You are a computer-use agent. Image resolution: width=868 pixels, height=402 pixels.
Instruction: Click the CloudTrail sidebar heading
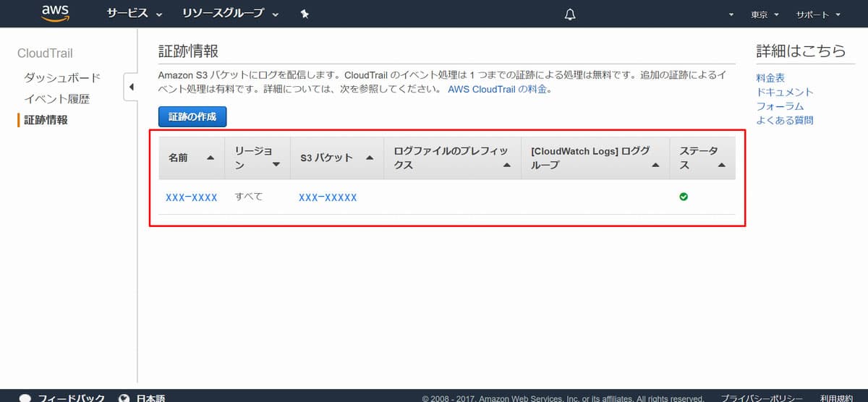coord(45,54)
